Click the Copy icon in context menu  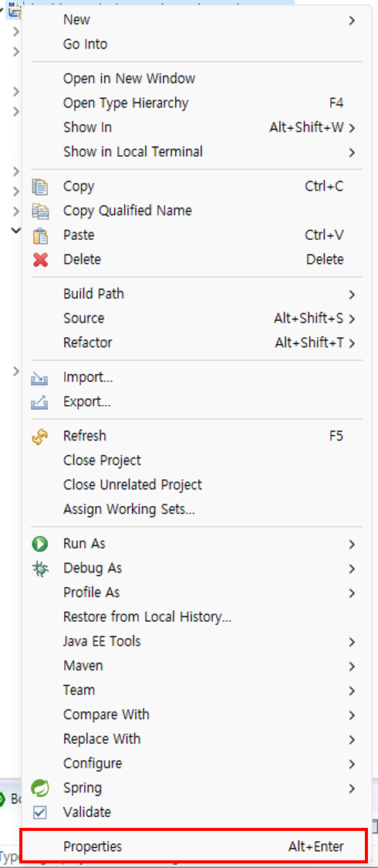point(40,187)
